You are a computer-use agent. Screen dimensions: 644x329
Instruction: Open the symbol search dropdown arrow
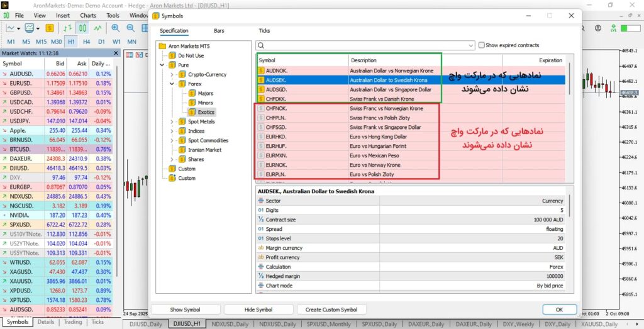pyautogui.click(x=470, y=45)
